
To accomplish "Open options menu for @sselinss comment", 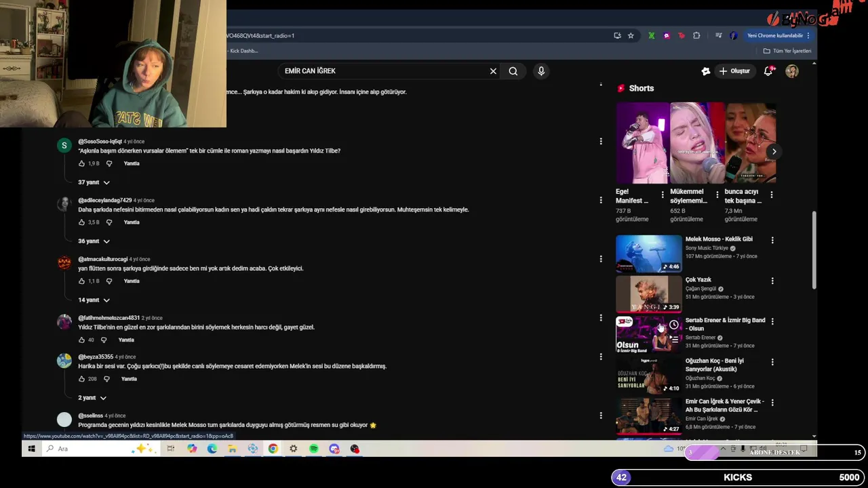I will click(600, 415).
